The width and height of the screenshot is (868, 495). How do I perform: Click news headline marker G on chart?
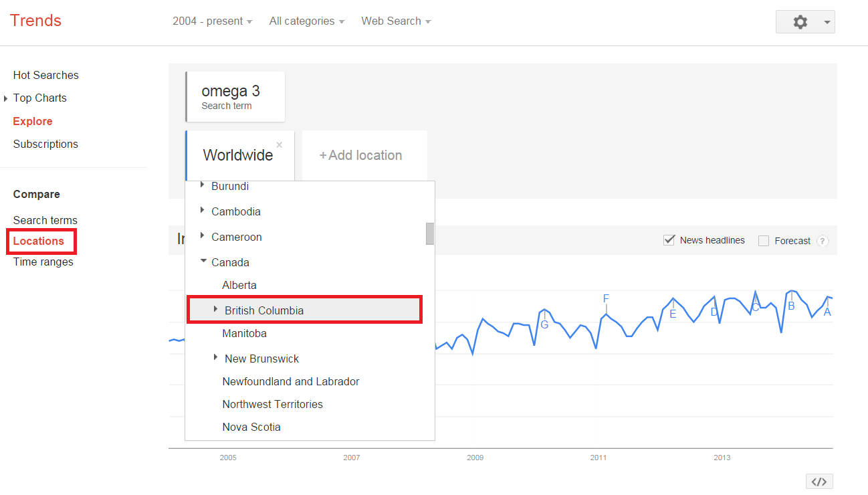tap(544, 324)
